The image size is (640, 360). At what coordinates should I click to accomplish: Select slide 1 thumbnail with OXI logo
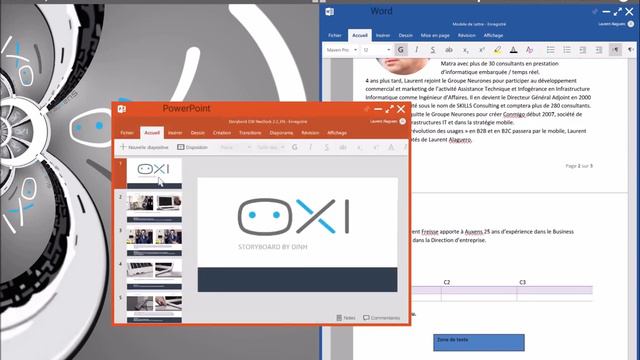[154, 174]
